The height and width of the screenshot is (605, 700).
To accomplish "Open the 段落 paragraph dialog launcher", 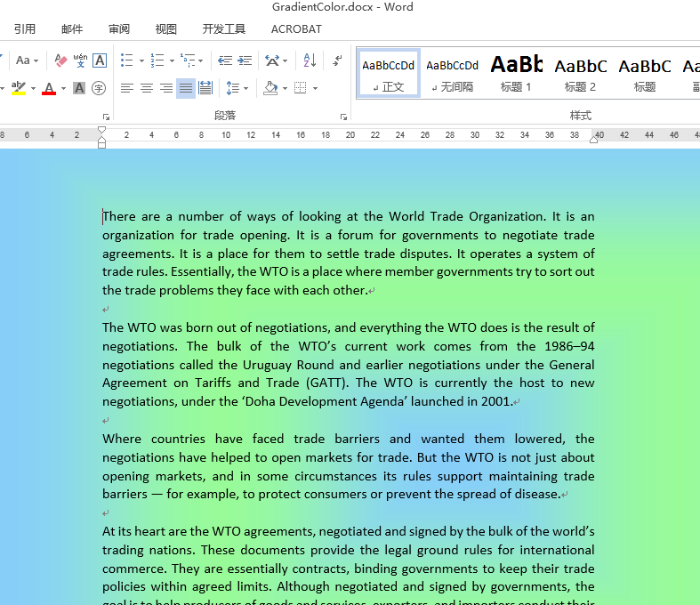I will (343, 117).
